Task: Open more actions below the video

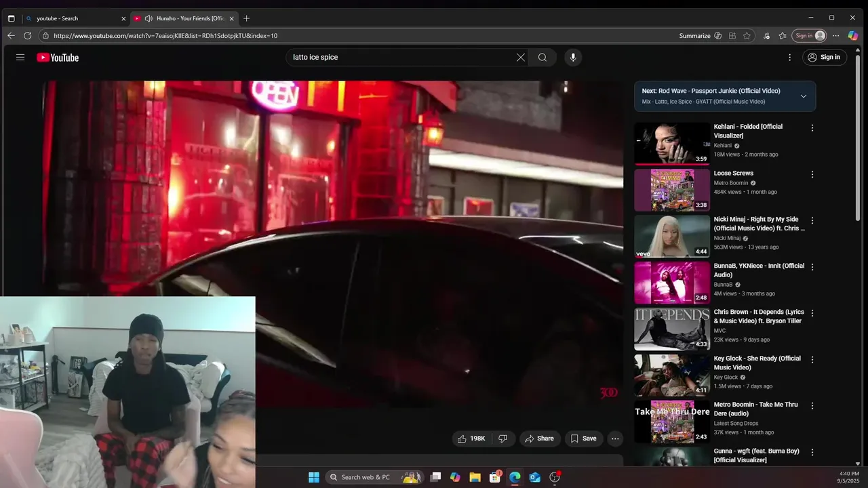Action: [x=615, y=439]
